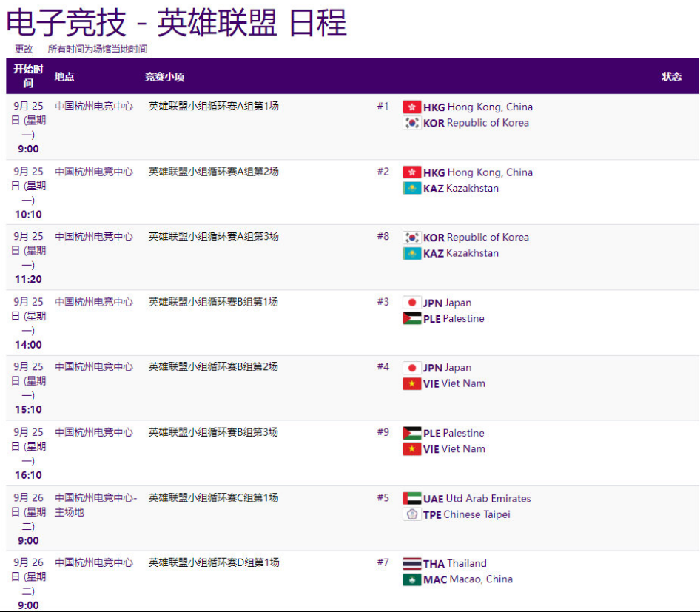Click Viet Nam flag icon in match #4

411,383
